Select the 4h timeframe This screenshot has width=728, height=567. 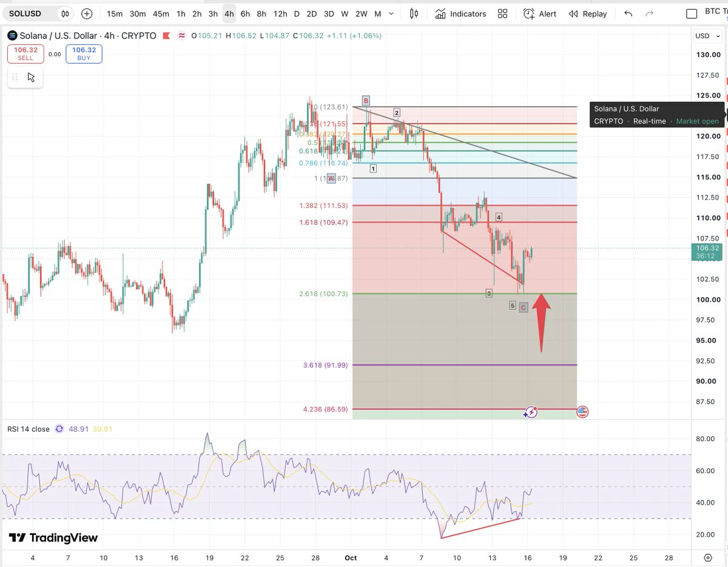click(x=229, y=13)
